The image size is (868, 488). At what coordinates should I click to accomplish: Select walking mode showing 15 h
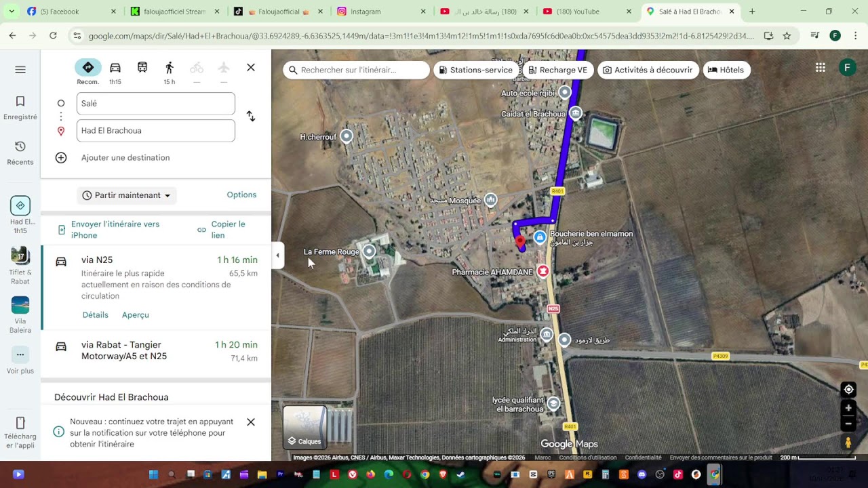[x=170, y=73]
